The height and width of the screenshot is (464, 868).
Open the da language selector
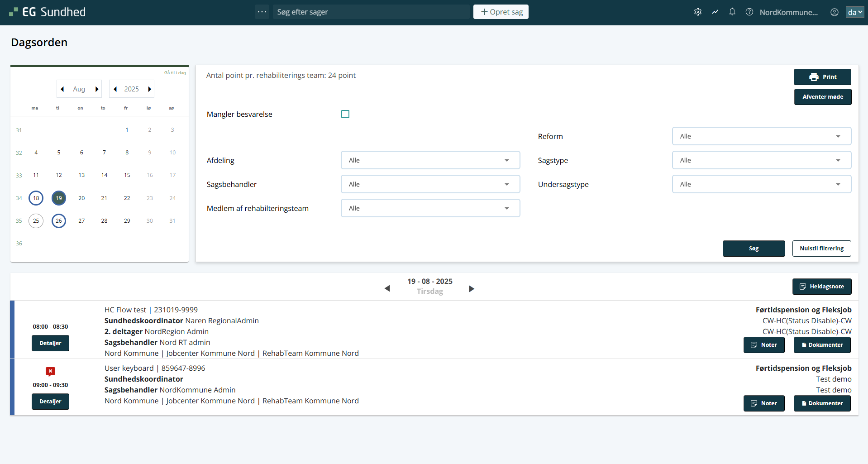tap(854, 12)
